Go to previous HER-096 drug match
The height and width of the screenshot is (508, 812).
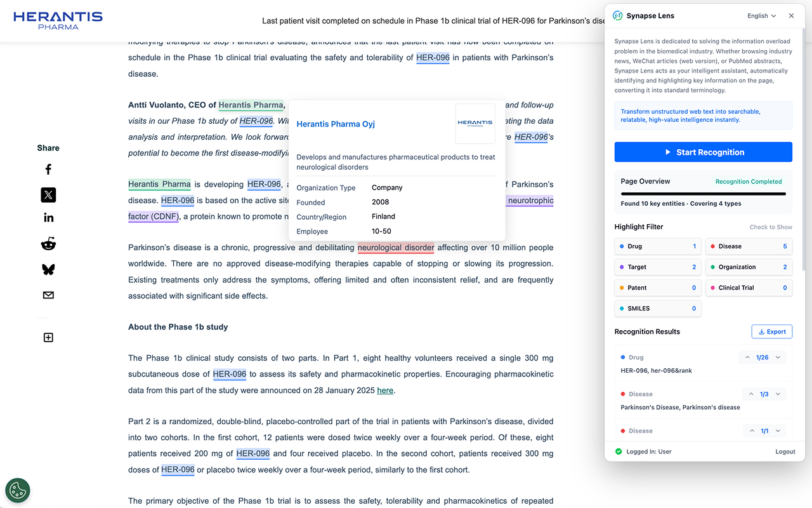(747, 358)
